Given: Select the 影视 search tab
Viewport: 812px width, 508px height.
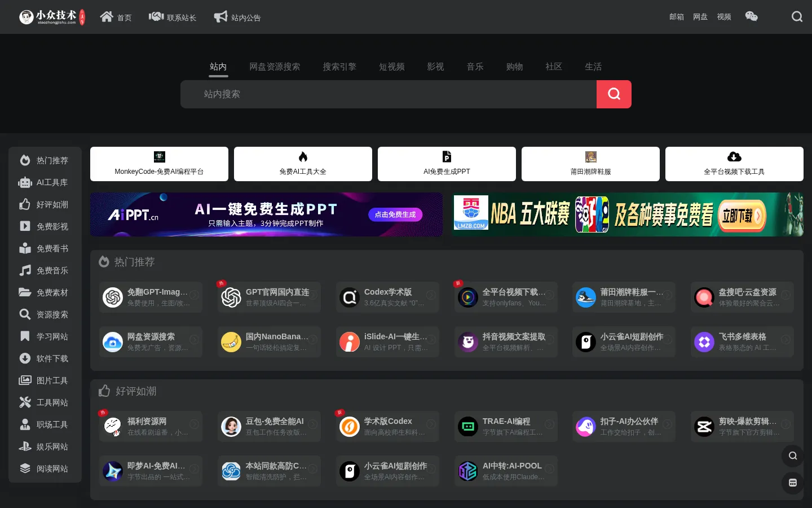Looking at the screenshot, I should (435, 67).
